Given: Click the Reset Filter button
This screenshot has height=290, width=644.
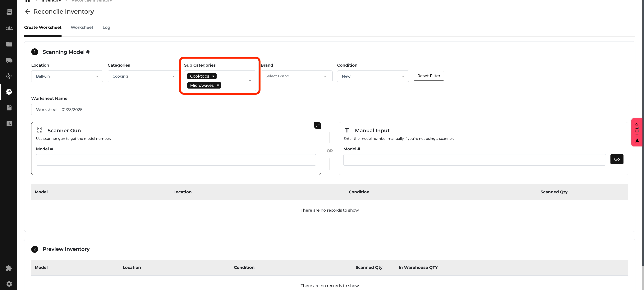Looking at the screenshot, I should click(429, 76).
